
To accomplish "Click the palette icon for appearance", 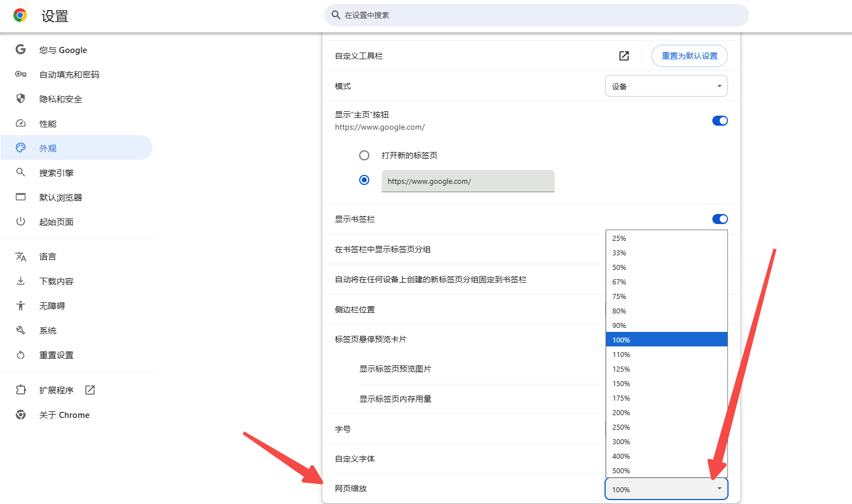I will (21, 148).
